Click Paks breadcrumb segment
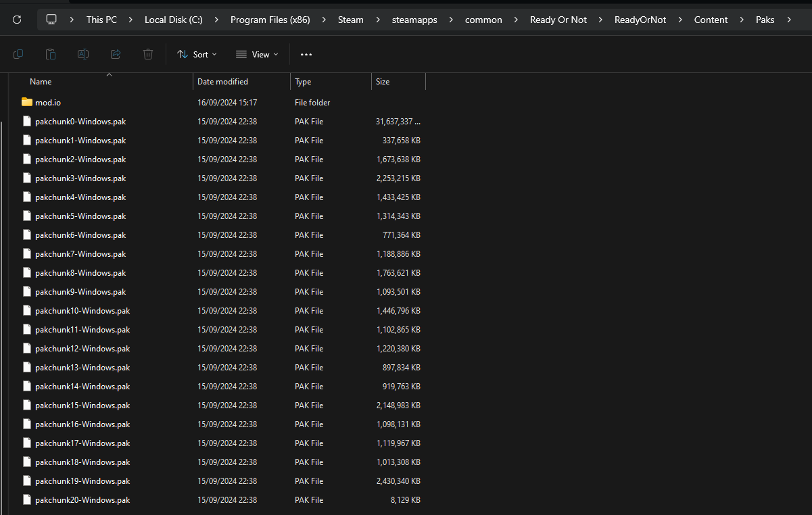The width and height of the screenshot is (812, 515). pyautogui.click(x=765, y=20)
